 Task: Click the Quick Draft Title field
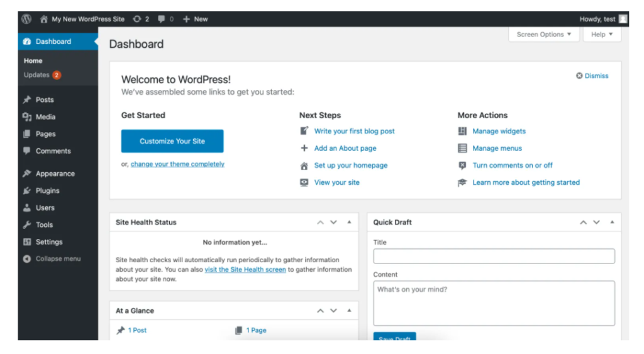[494, 257]
